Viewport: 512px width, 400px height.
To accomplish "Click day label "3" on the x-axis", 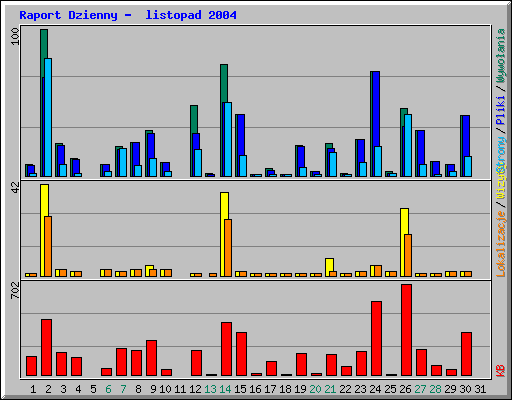I will 63,389.
